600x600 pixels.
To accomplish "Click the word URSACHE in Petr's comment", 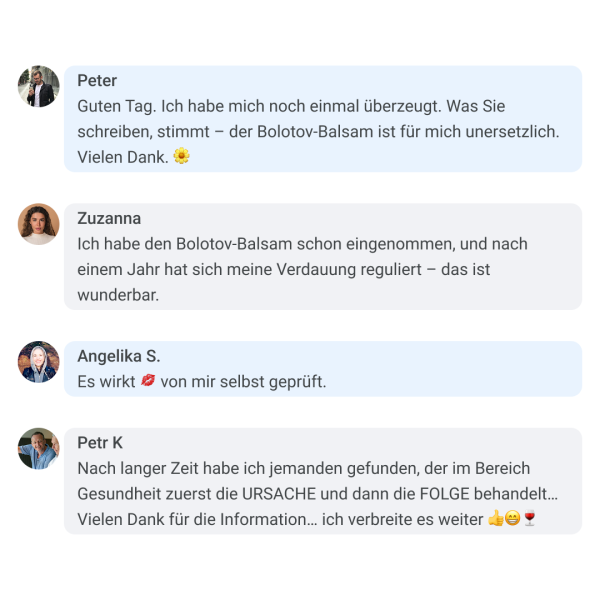I will [279, 494].
